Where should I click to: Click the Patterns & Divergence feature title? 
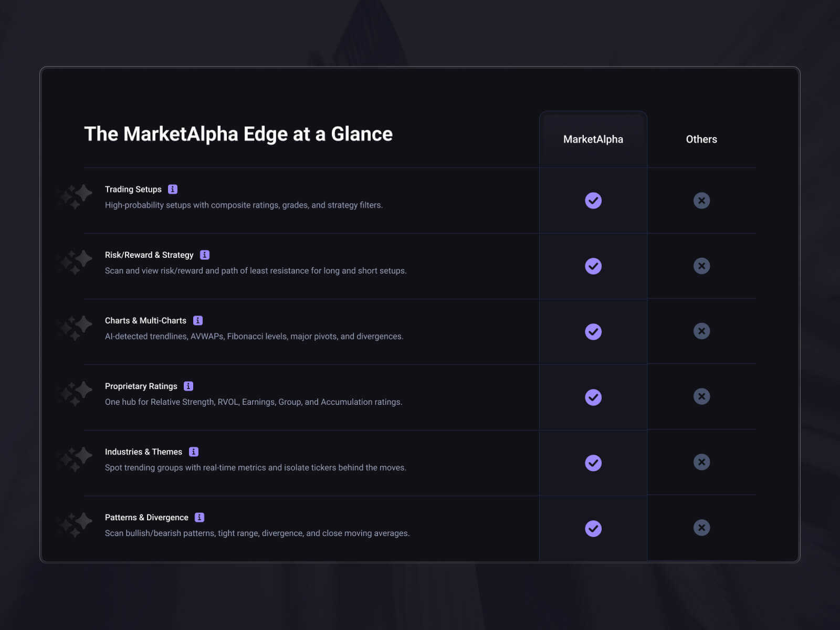point(146,518)
